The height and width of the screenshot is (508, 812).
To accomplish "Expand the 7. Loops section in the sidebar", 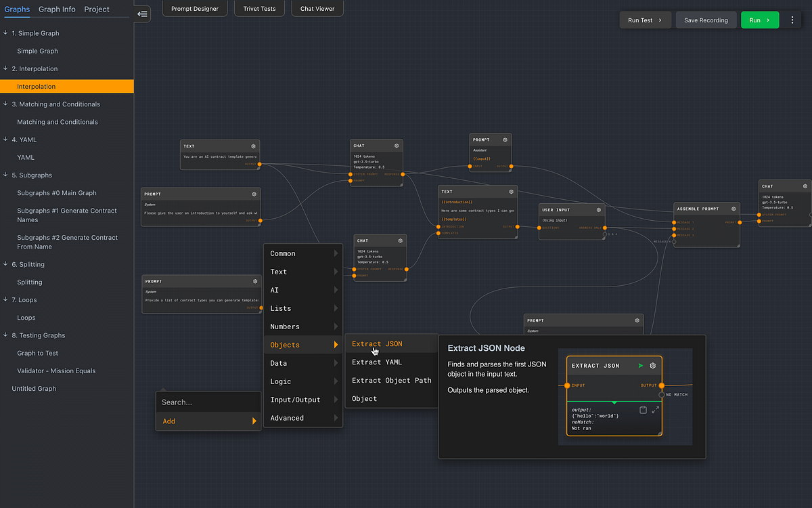I will pyautogui.click(x=26, y=299).
